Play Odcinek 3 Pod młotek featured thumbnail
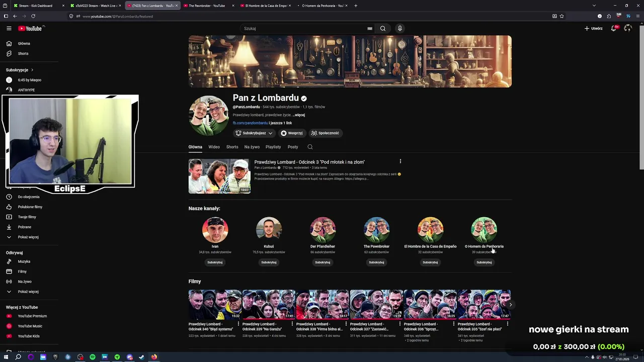This screenshot has height=362, width=644. click(219, 176)
